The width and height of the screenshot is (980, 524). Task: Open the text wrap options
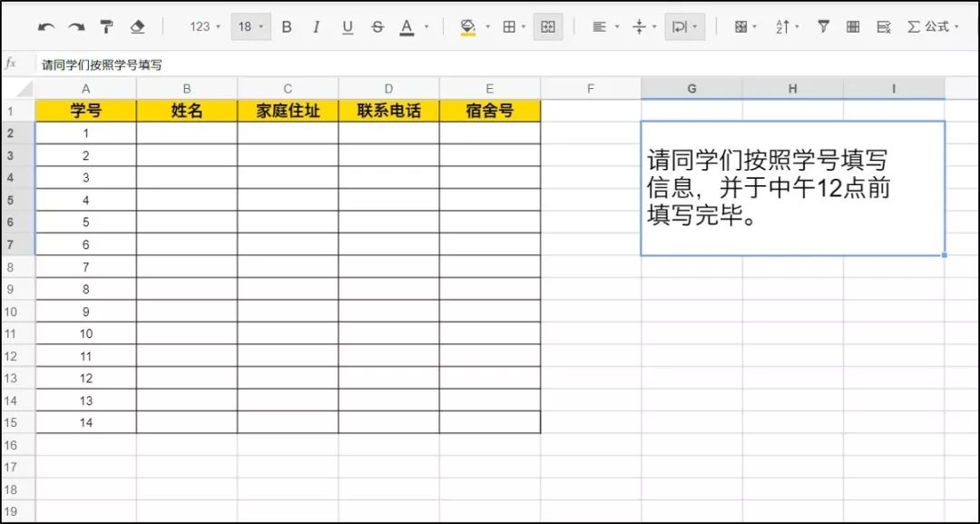click(682, 27)
